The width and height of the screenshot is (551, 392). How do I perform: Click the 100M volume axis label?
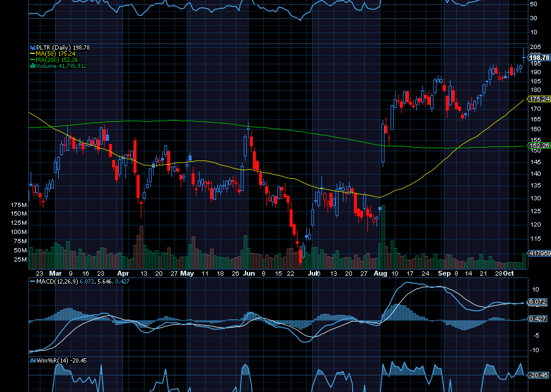click(x=18, y=232)
